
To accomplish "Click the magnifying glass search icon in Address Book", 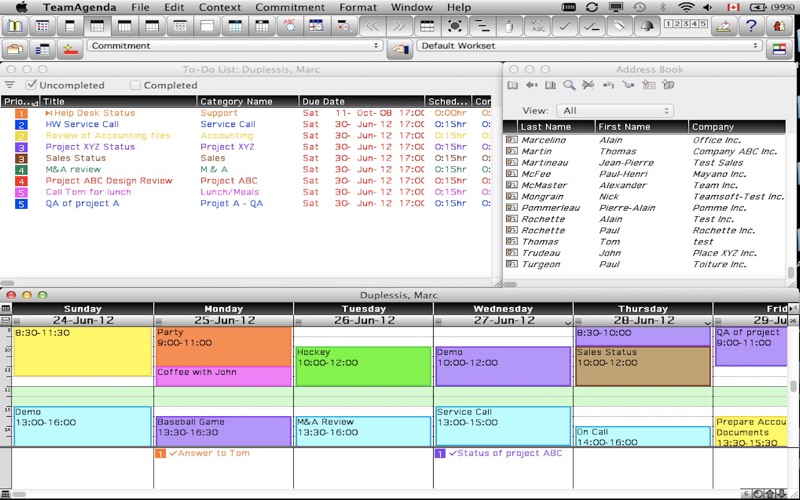I will (569, 85).
